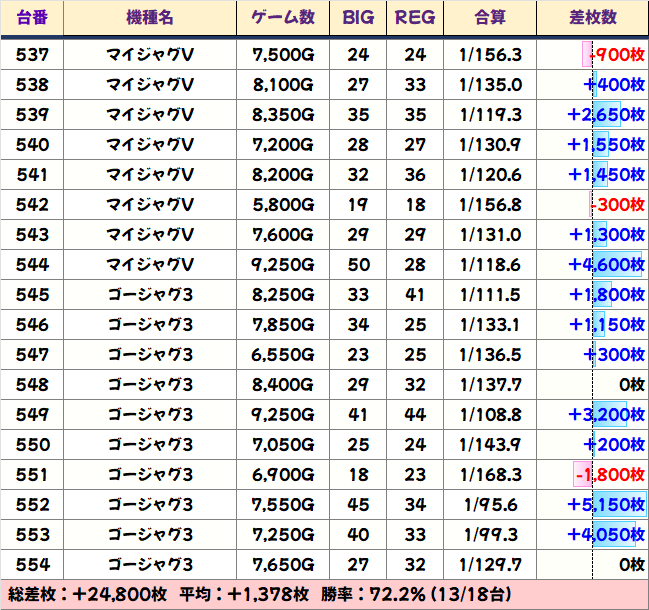Click the +1,550枚 difference value
Image resolution: width=649 pixels, height=610 pixels.
606,145
